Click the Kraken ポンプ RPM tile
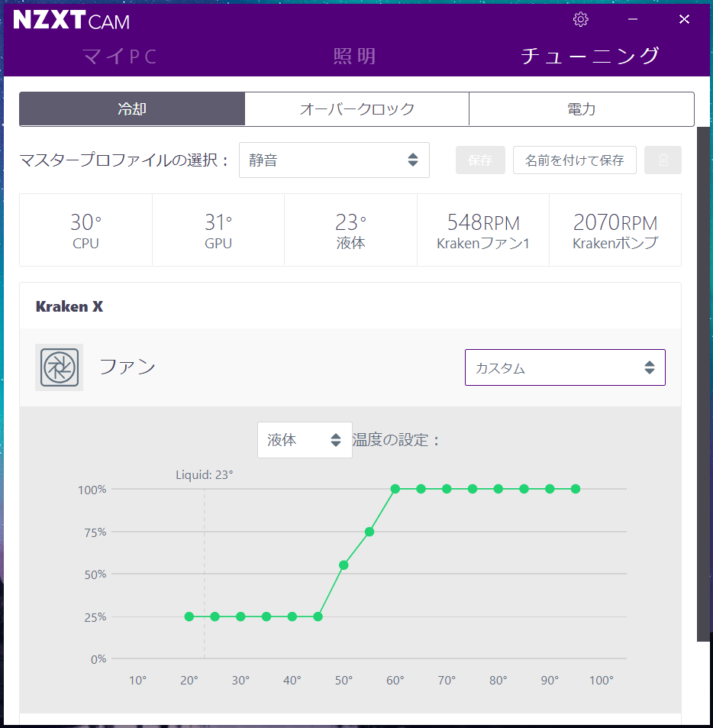The image size is (713, 728). point(615,230)
